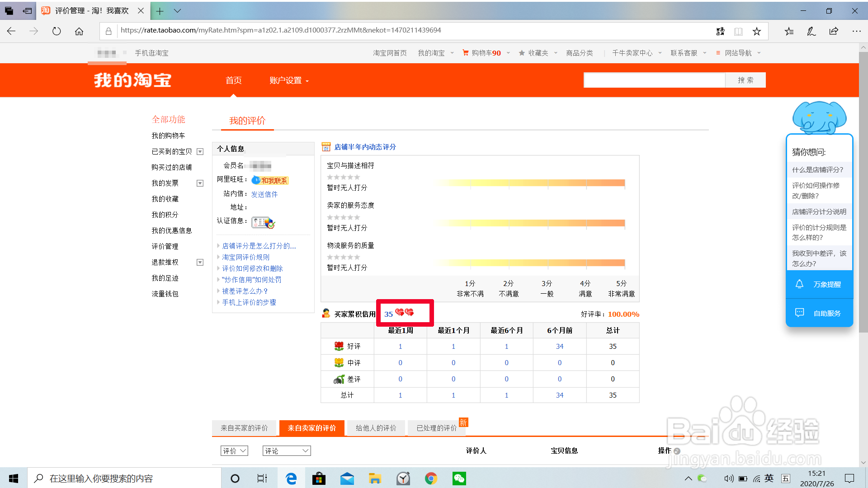This screenshot has height=488, width=868.
Task: Open WeChat from the taskbar
Action: [459, 478]
